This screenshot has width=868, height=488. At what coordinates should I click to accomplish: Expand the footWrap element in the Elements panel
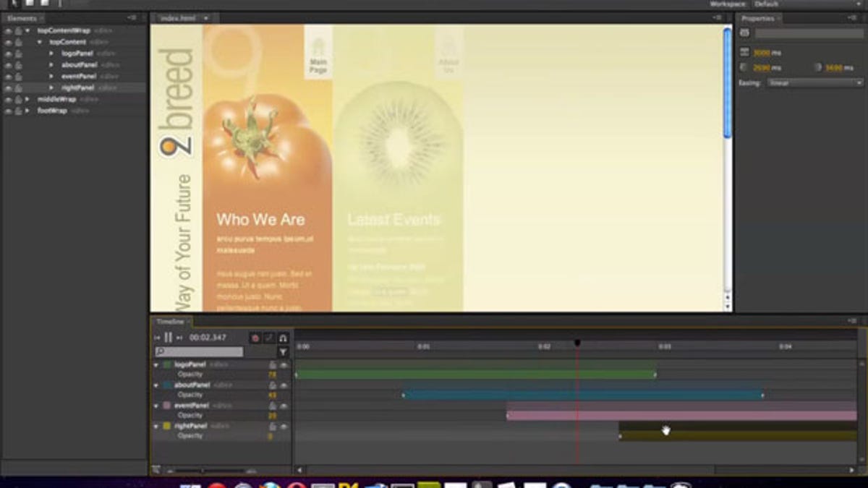[x=27, y=111]
